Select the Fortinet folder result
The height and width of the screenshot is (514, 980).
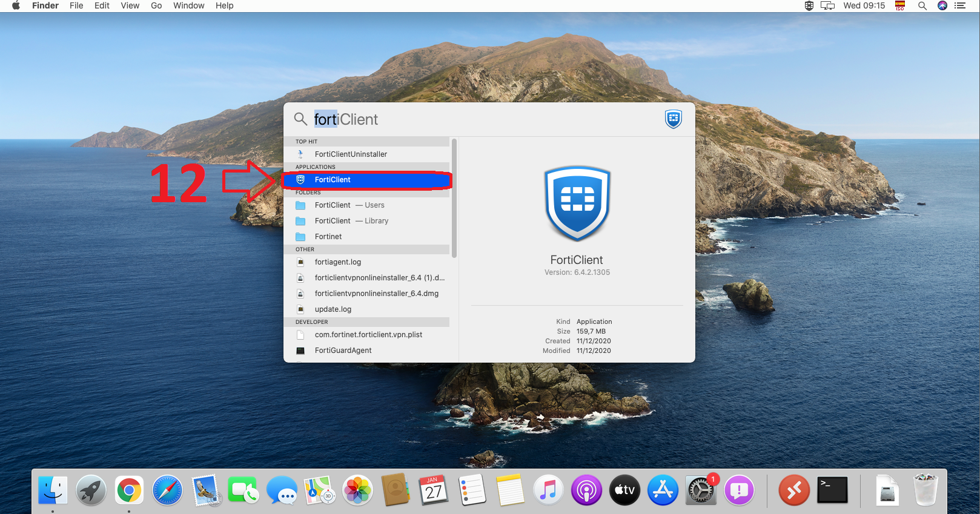coord(328,237)
